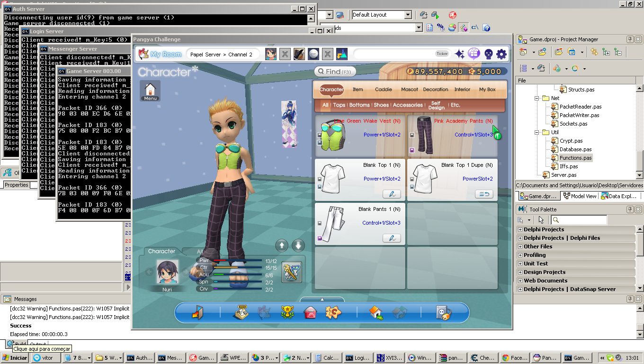Image resolution: width=644 pixels, height=364 pixels.
Task: Open the trophy icon in bottom bar
Action: (x=287, y=312)
